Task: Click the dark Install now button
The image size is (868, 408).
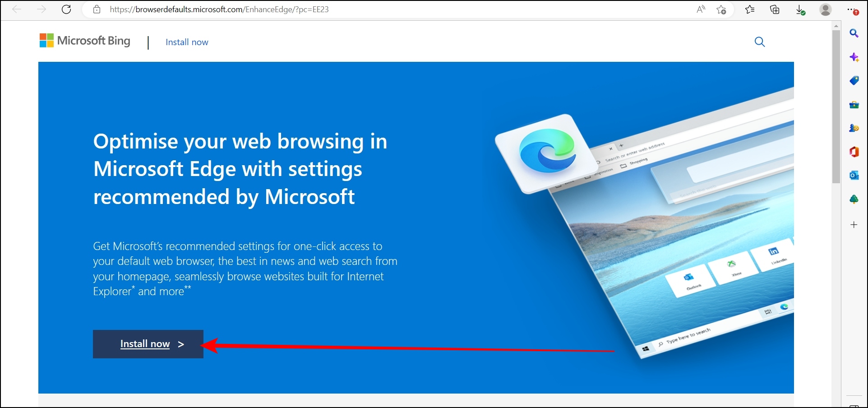Action: point(148,344)
